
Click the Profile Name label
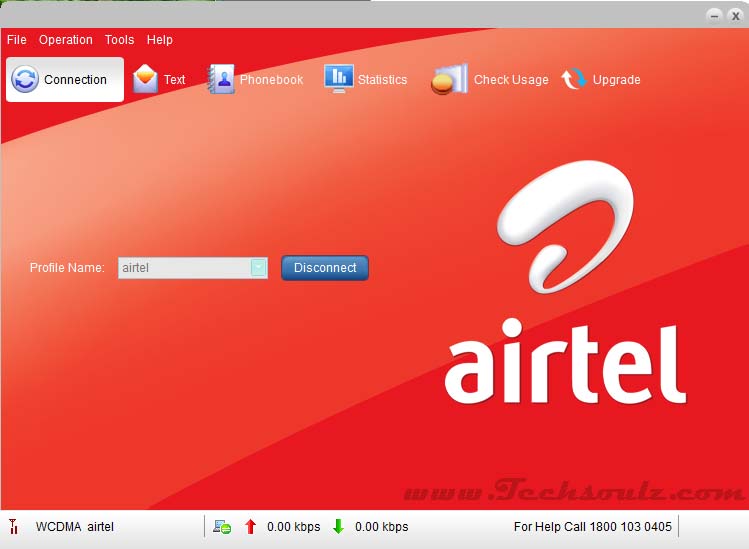pyautogui.click(x=67, y=268)
